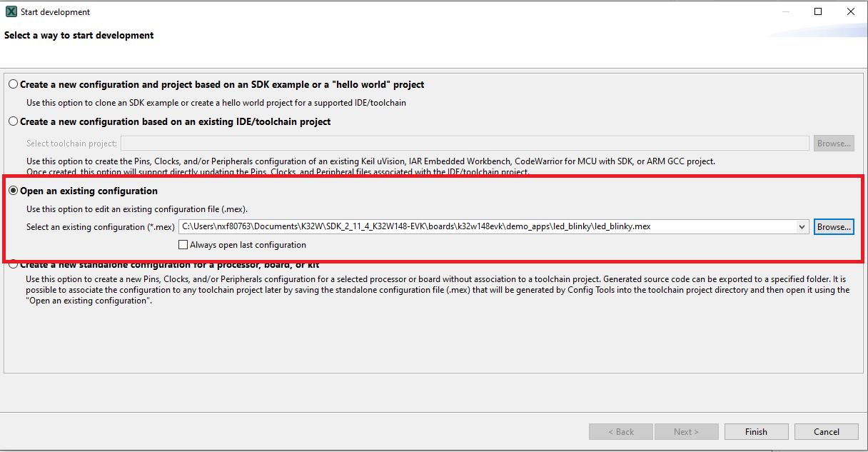Maximize the Start development dialog
Screen dimensions: 868x452
pos(818,12)
